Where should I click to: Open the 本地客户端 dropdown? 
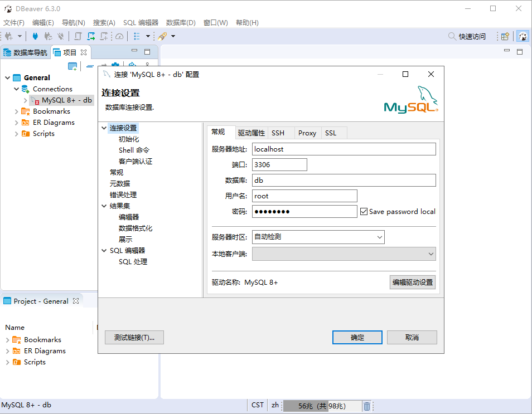click(x=344, y=254)
